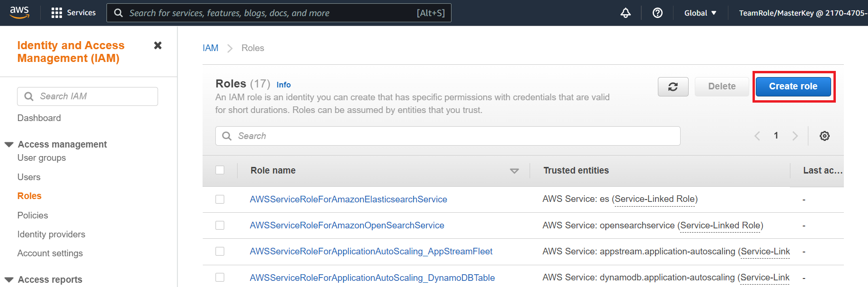Click page number 1 in pagination
Image resolution: width=868 pixels, height=287 pixels.
coord(776,136)
